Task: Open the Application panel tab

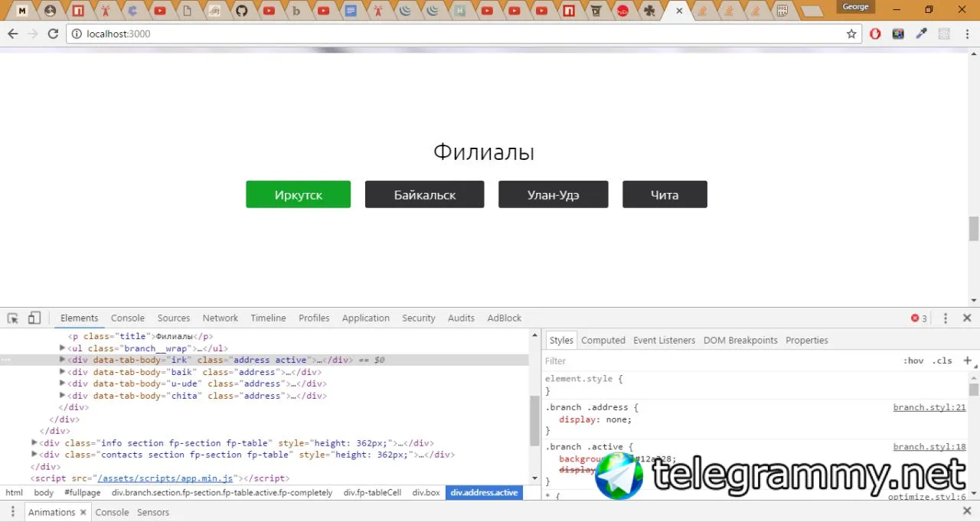Action: (366, 318)
